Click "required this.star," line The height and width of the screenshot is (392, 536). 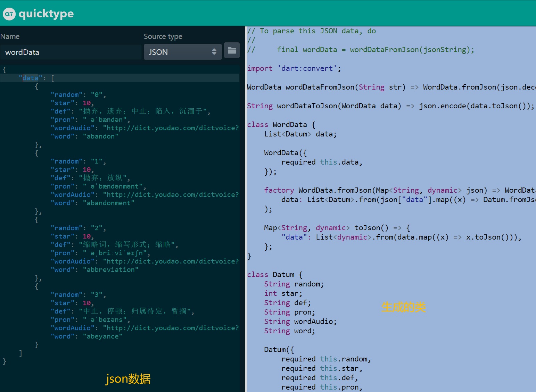(322, 368)
